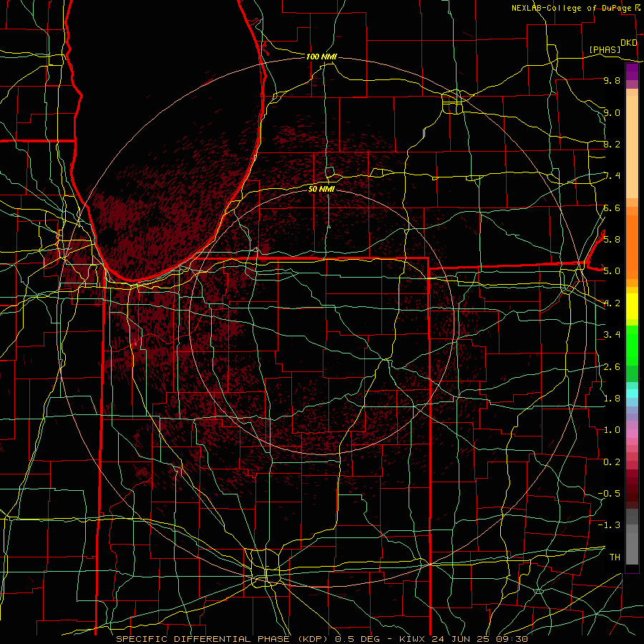This screenshot has height=644, width=644.
Task: Click the 5.8 scale value
Action: click(x=612, y=239)
